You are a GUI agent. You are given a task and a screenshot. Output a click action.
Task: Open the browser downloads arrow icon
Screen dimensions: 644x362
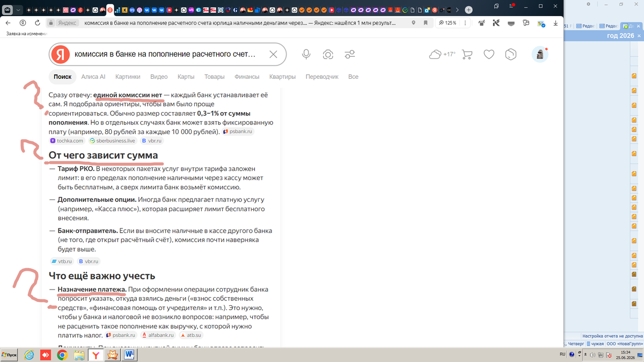coord(555,23)
